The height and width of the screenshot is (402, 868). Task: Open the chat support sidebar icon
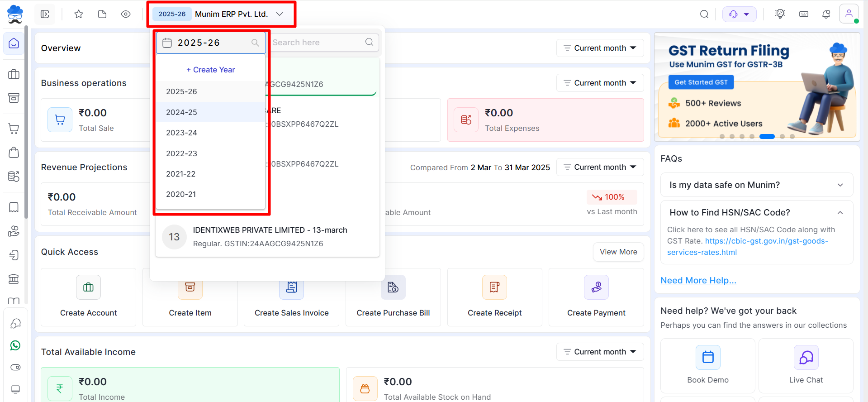(x=15, y=323)
